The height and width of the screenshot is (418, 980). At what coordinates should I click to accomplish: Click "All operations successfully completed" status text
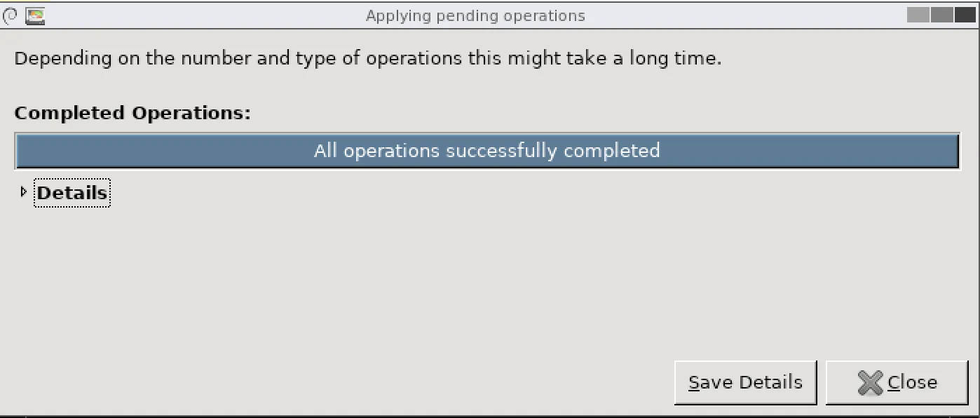(486, 151)
